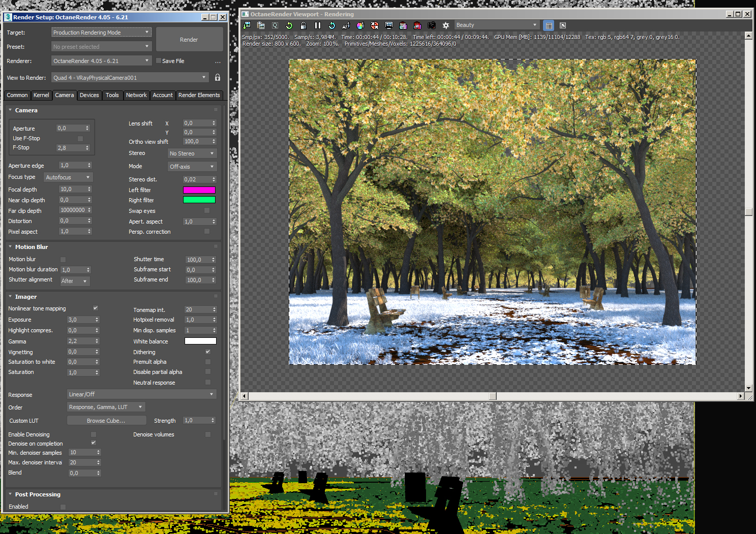The height and width of the screenshot is (534, 756).
Task: Click the Gamma value field
Action: click(81, 341)
